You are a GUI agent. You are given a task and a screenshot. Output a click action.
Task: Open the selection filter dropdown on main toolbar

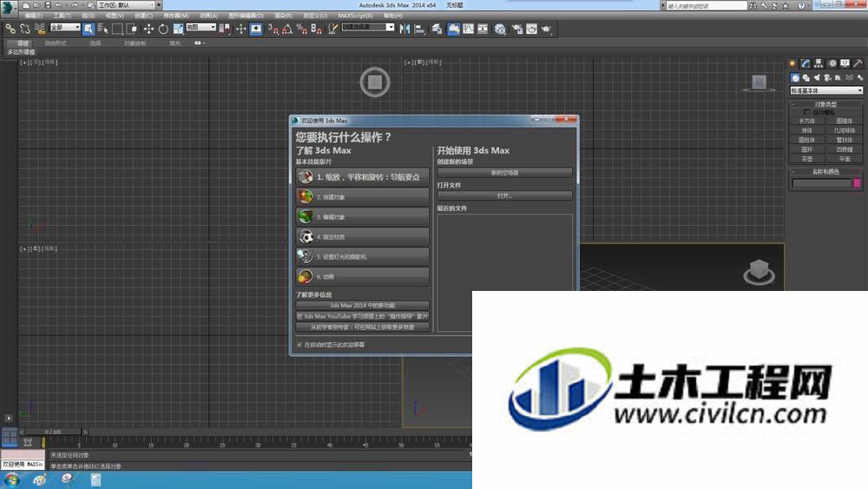[x=65, y=27]
